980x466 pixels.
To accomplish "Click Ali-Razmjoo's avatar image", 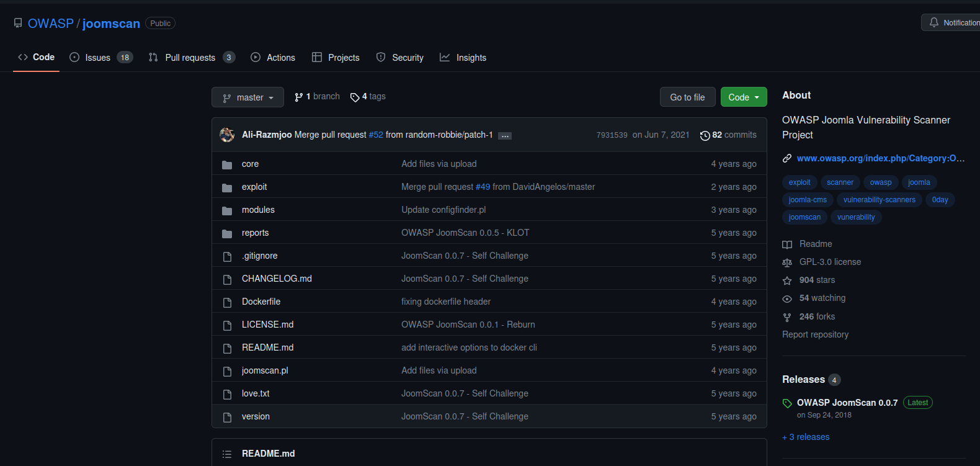I will [x=227, y=135].
